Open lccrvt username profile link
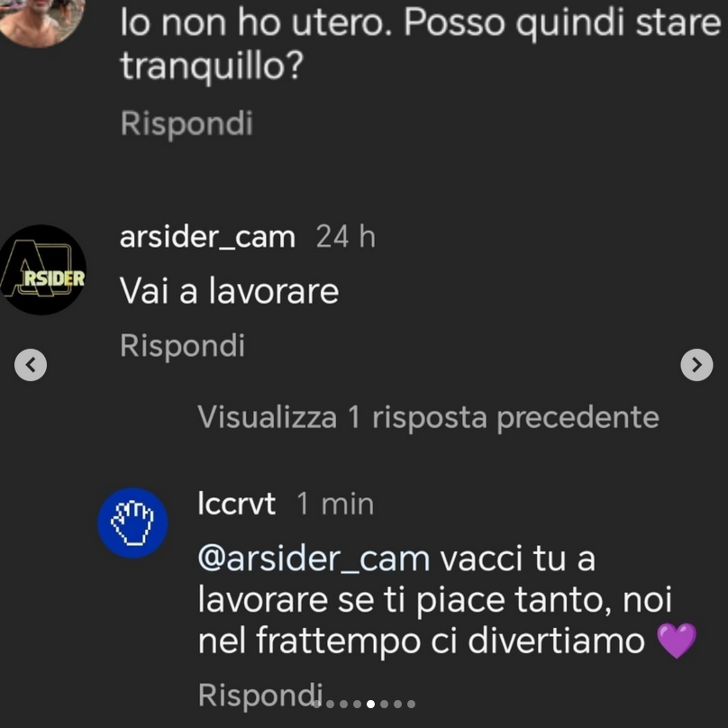The width and height of the screenshot is (728, 728). [237, 504]
